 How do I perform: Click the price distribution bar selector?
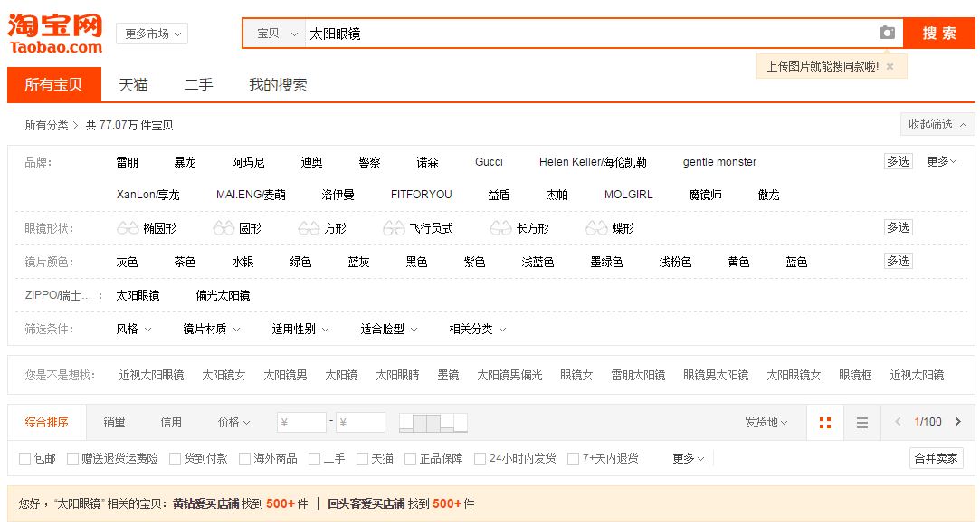pos(433,423)
